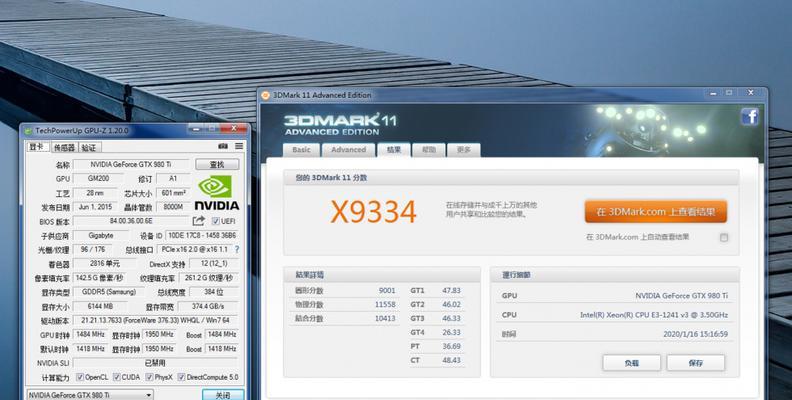This screenshot has height=400, width=792.
Task: Click the 261.2 G texture fillrate field
Action: point(209,278)
